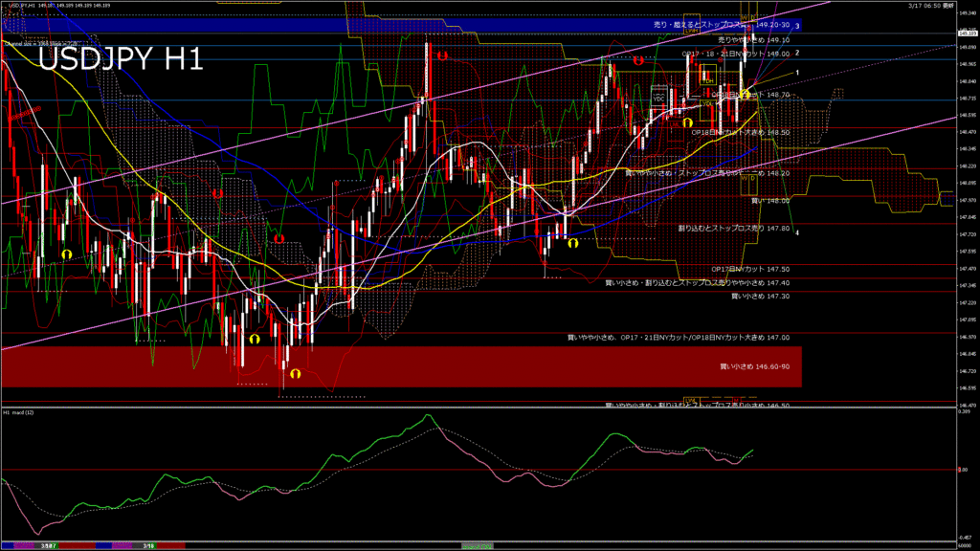980x551 pixels.
Task: Click the USDJPY H1 chart title
Action: click(x=121, y=60)
